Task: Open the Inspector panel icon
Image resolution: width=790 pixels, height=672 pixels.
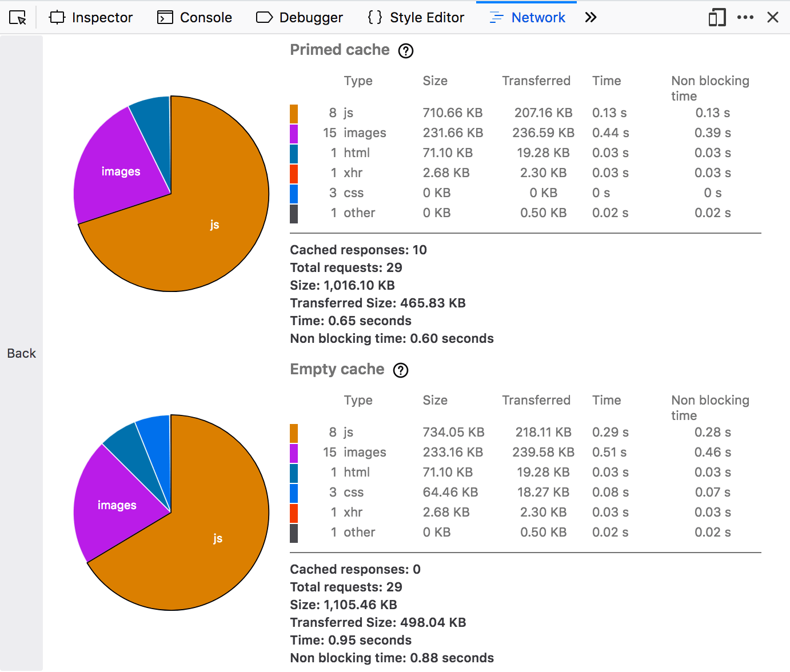Action: 57,17
